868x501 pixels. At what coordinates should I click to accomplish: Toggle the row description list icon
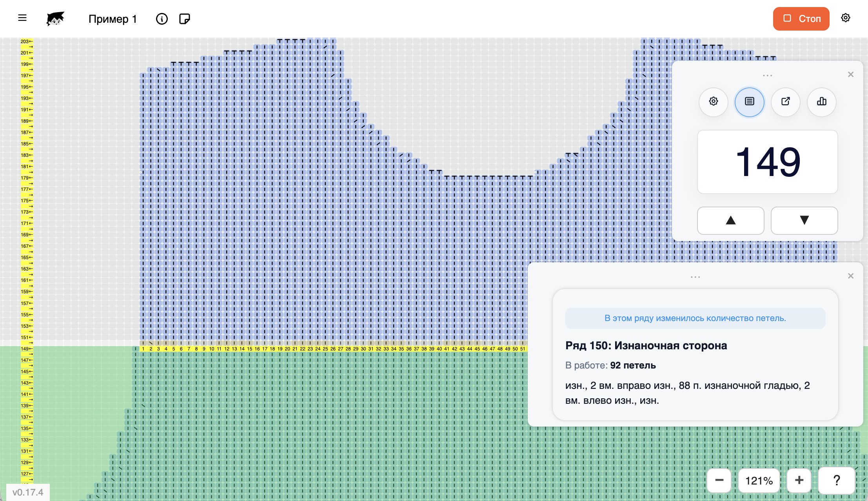[x=750, y=102]
